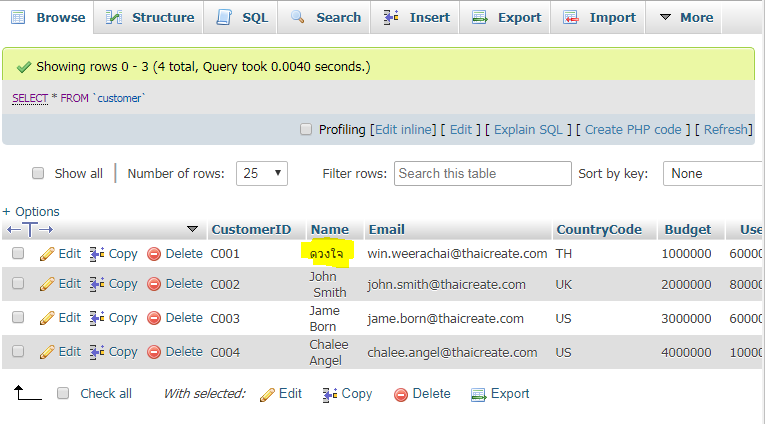This screenshot has width=765, height=424.
Task: Expand the More menu
Action: pos(686,17)
